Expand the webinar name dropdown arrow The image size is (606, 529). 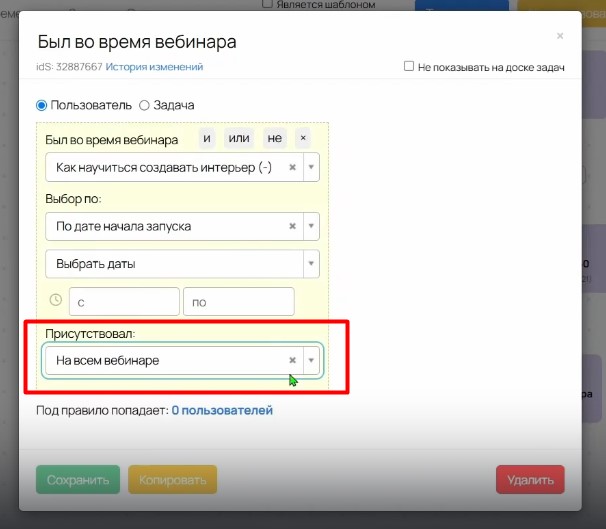tap(310, 167)
